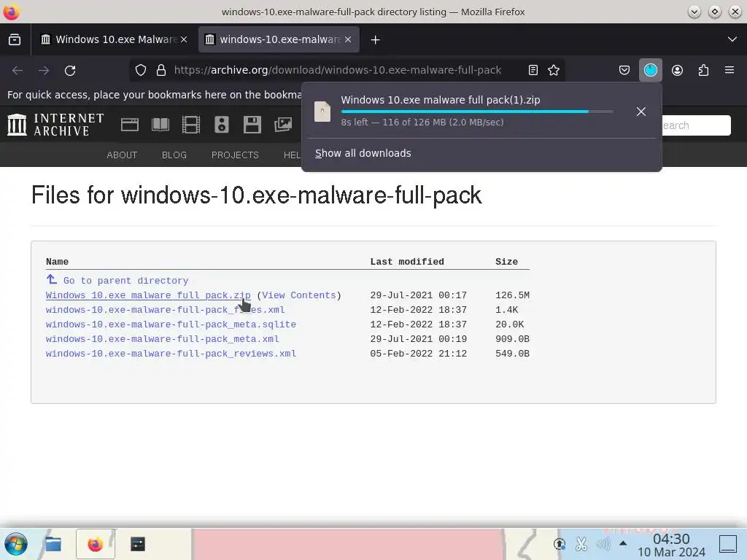
Task: Open the volume speaker tray icon
Action: 603,543
